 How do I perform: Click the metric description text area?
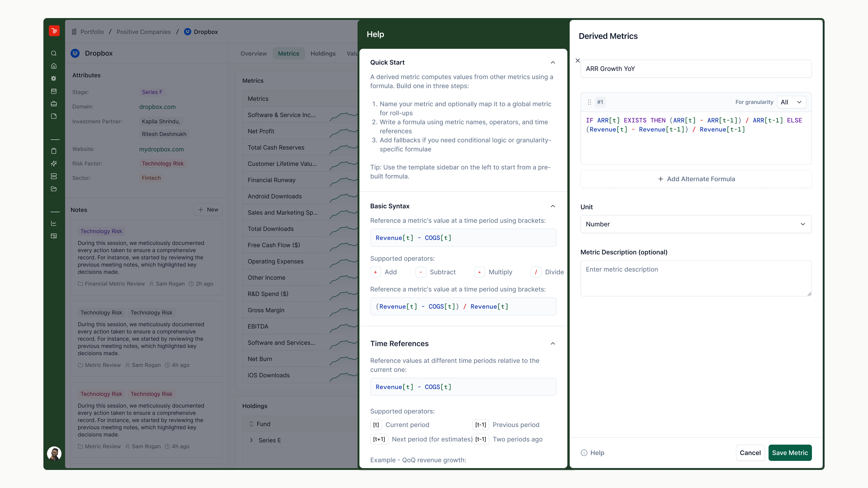coord(696,279)
